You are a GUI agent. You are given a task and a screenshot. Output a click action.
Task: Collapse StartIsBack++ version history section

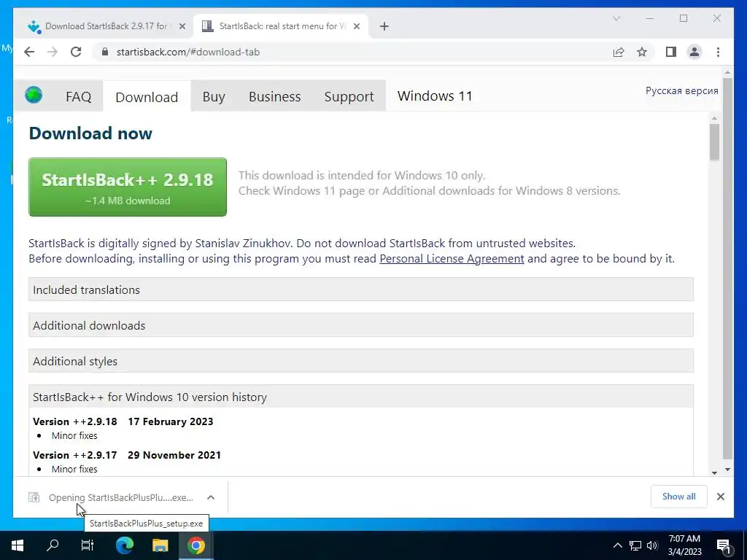360,397
